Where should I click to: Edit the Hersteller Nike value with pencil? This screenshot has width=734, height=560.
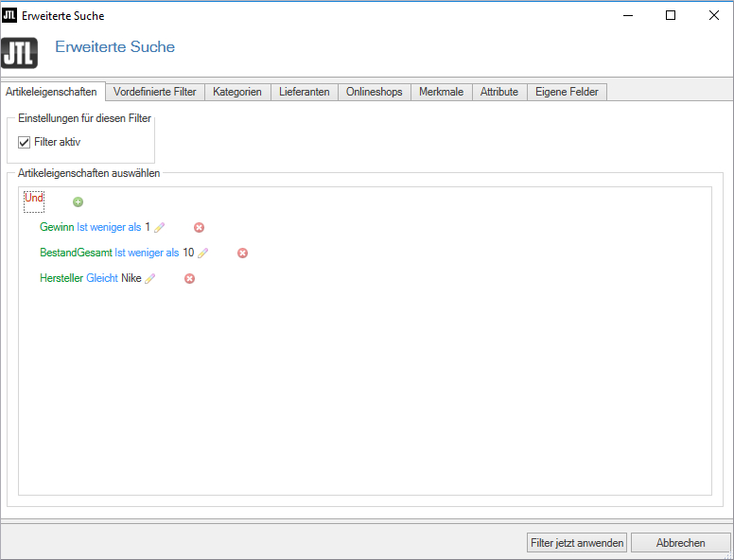150,278
